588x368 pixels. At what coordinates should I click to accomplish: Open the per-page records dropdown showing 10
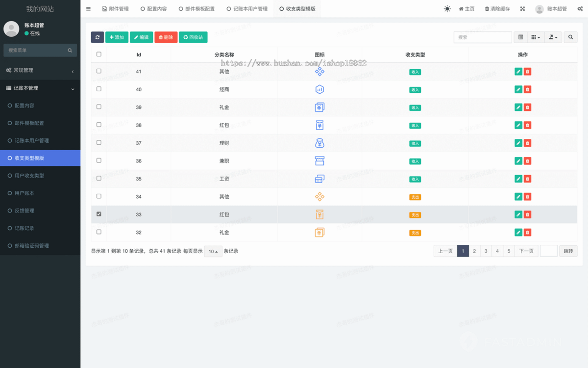coord(213,251)
